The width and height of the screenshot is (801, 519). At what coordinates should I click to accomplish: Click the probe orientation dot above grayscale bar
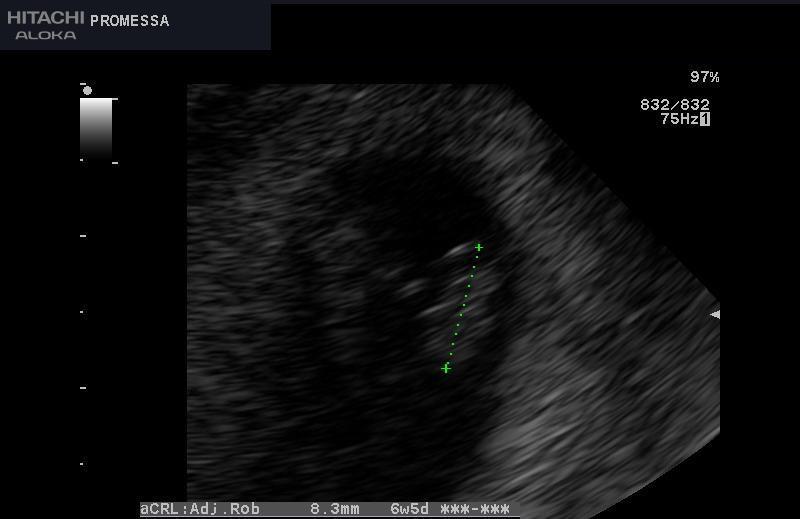pos(87,90)
